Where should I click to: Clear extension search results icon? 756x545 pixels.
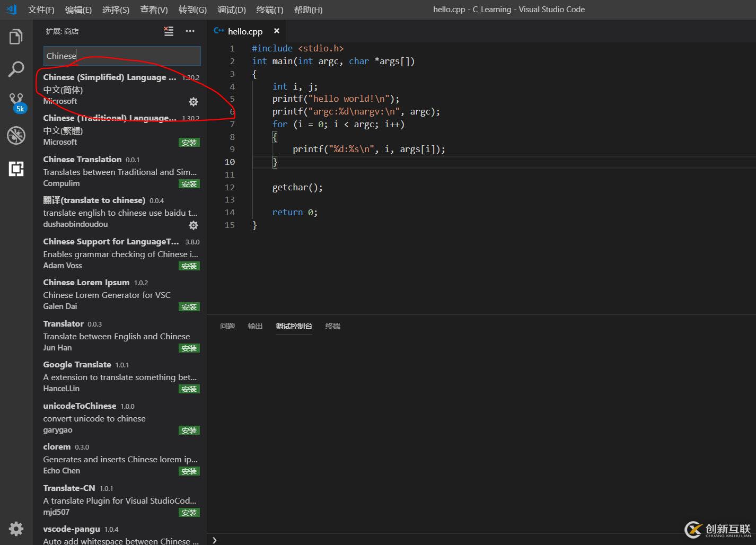tap(169, 31)
